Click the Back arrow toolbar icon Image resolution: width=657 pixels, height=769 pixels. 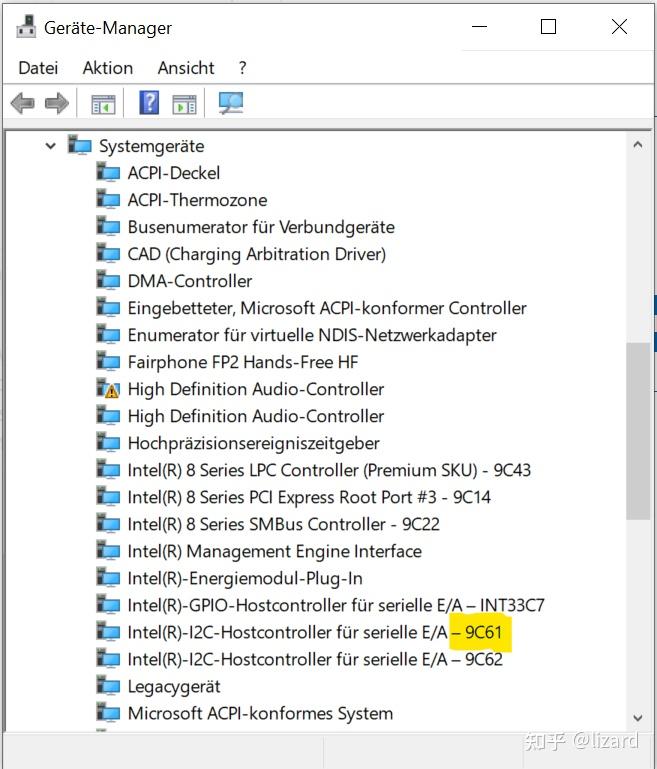[23, 103]
